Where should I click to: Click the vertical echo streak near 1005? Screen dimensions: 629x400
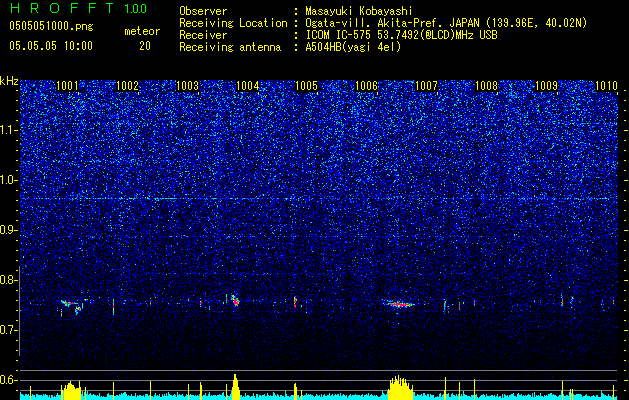[x=295, y=302]
